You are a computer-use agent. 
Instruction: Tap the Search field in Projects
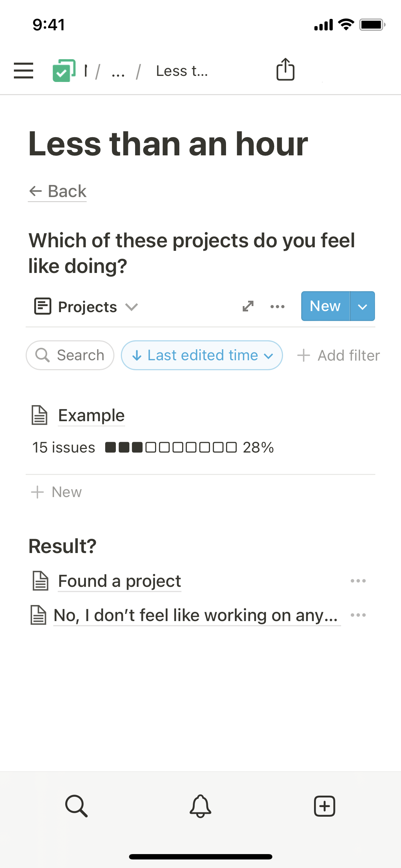tap(70, 355)
